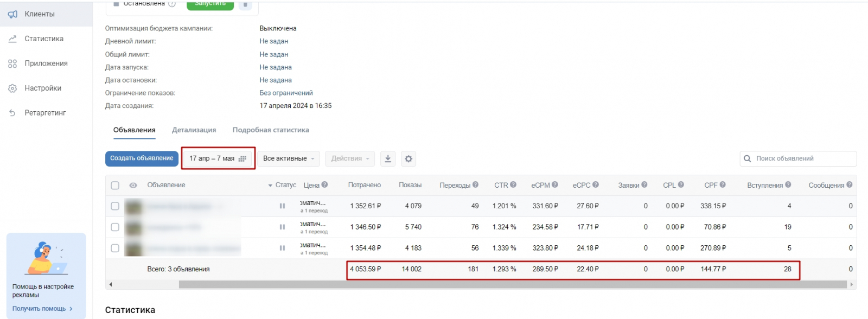Open the Все активные filter dropdown
The image size is (868, 319).
(x=289, y=158)
